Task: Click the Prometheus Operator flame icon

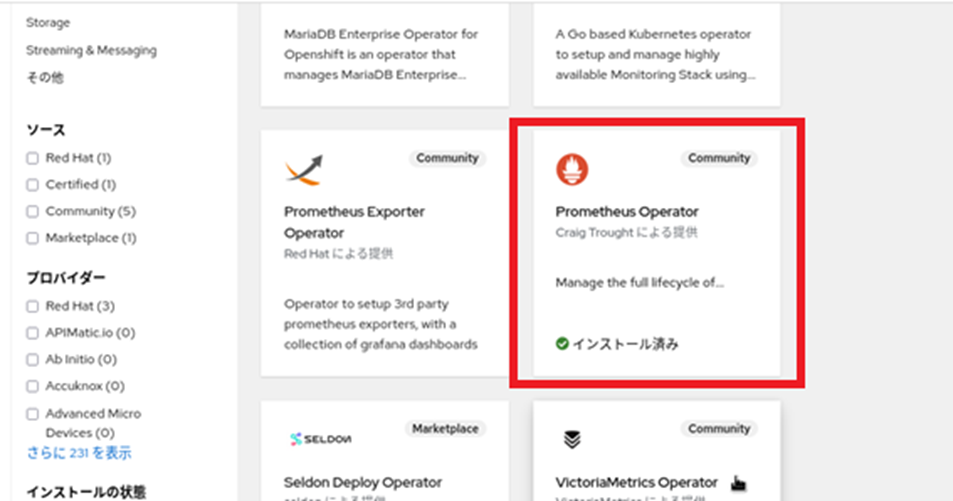Action: (x=572, y=170)
